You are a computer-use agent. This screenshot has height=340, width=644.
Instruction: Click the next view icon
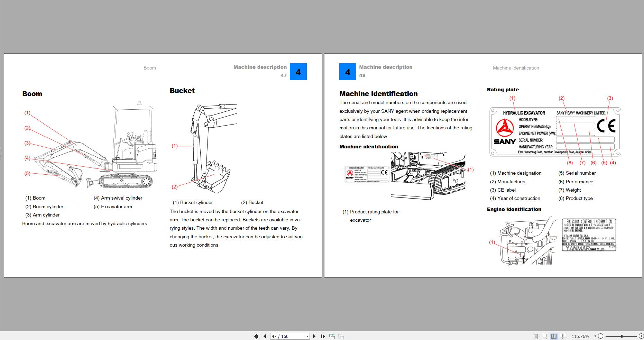(341, 336)
